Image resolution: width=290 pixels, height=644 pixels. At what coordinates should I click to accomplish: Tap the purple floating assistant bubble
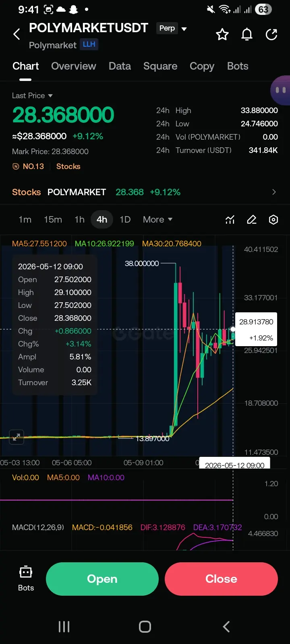(x=280, y=90)
